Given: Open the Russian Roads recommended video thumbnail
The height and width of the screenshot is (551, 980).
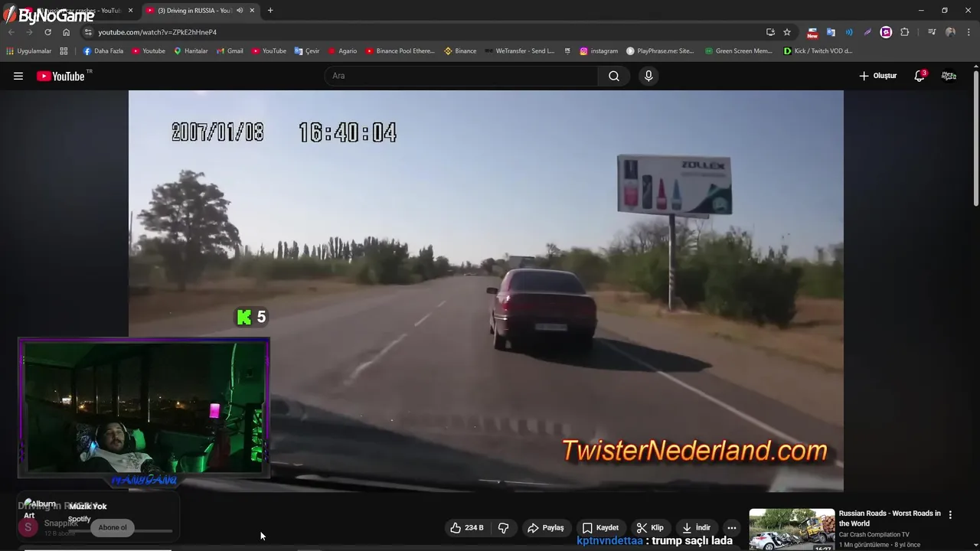Looking at the screenshot, I should point(792,530).
